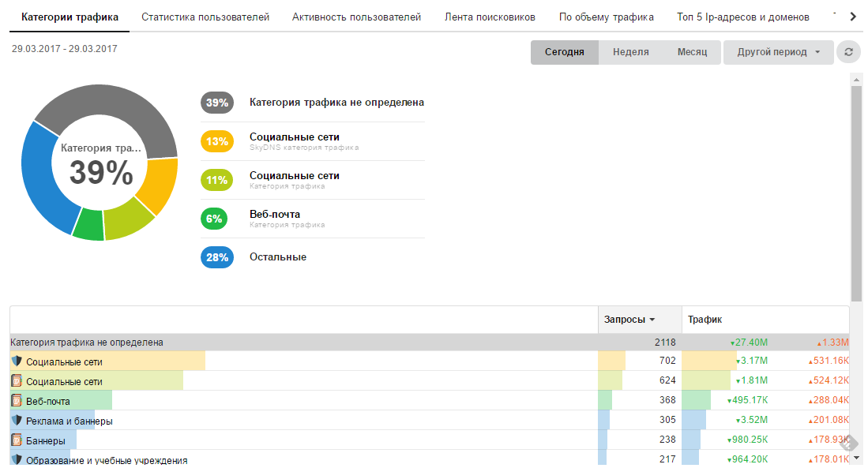Click the refresh icon button

[848, 52]
